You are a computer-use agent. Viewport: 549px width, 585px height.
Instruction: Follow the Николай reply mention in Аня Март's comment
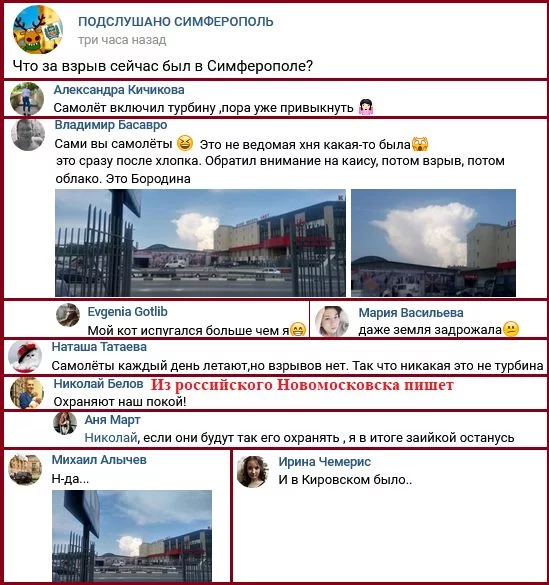111,437
